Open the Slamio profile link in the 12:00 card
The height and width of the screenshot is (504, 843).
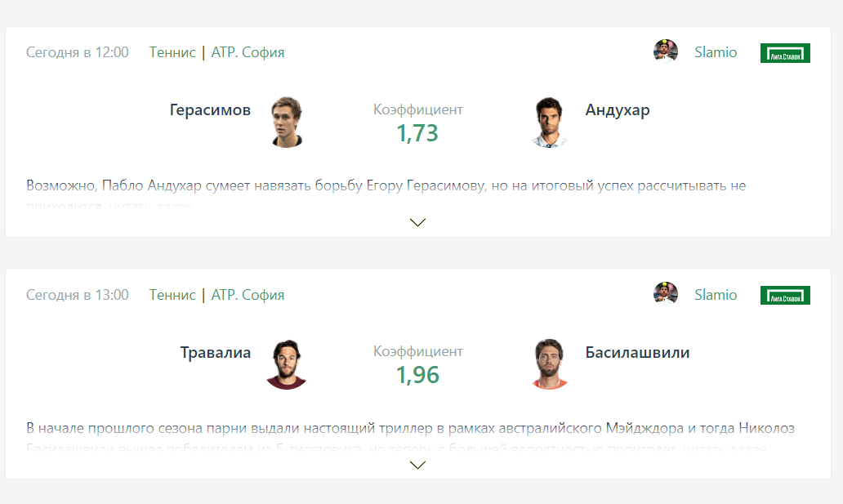click(716, 52)
